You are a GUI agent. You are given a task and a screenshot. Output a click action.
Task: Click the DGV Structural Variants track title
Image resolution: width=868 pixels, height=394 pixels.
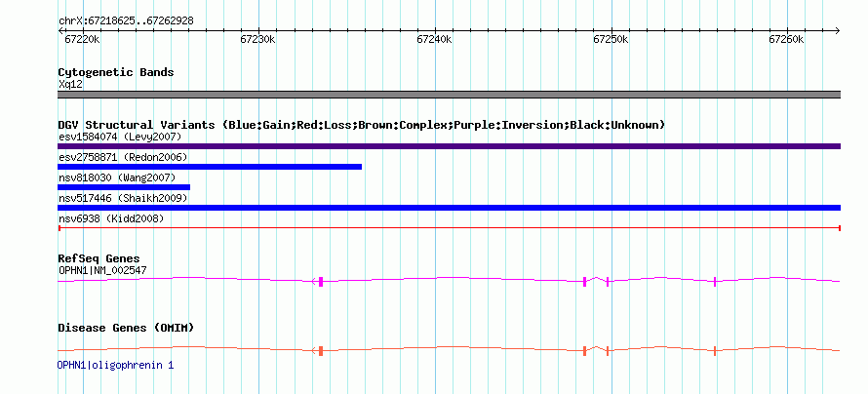(x=362, y=125)
